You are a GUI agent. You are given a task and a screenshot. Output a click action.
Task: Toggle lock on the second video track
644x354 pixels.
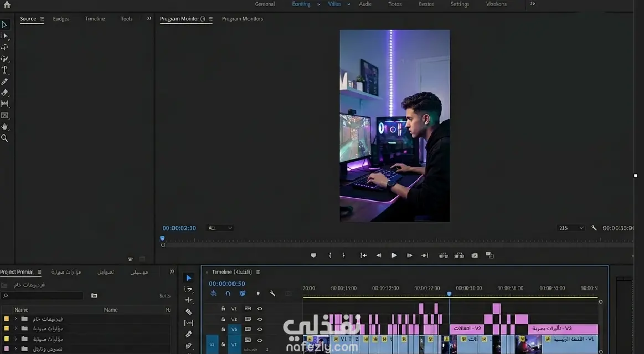223,319
